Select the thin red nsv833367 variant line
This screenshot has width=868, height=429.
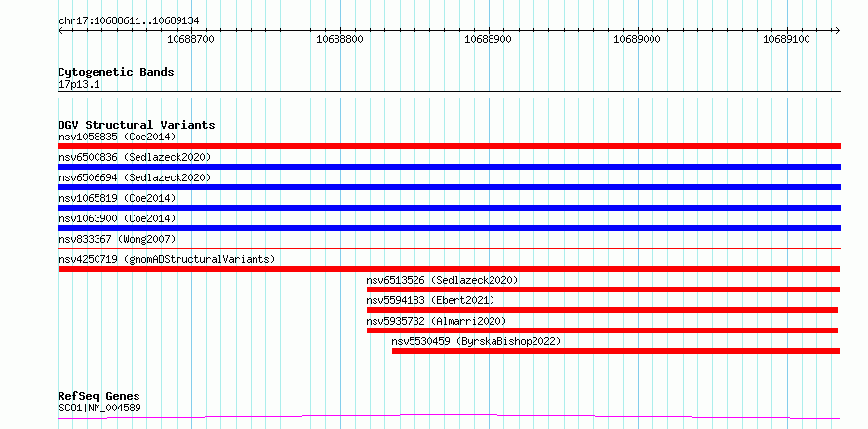[x=450, y=249]
